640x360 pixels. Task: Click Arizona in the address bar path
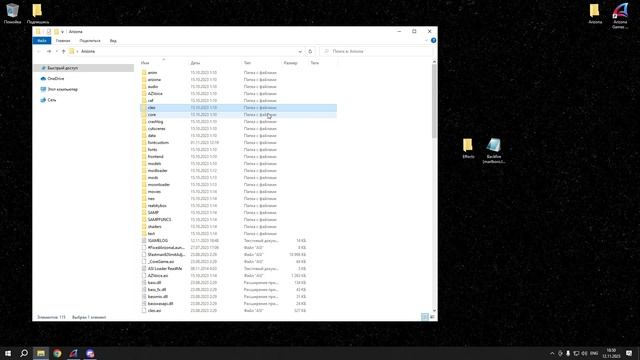click(88, 51)
